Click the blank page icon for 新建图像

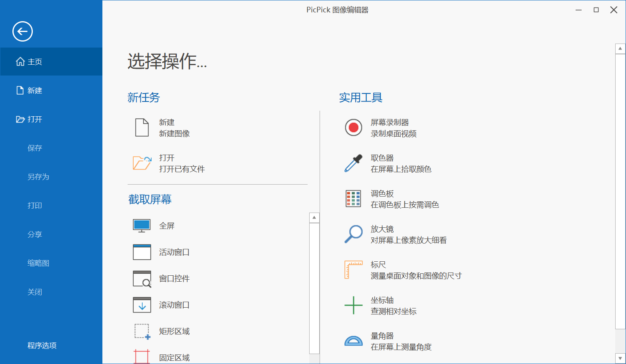pyautogui.click(x=142, y=127)
